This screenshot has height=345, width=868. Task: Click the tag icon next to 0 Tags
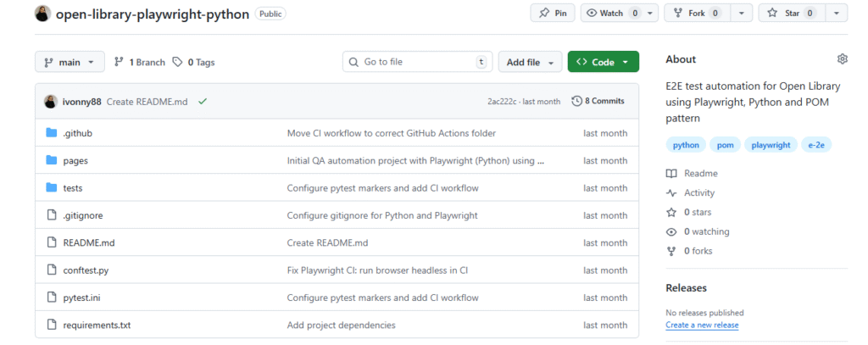click(177, 62)
